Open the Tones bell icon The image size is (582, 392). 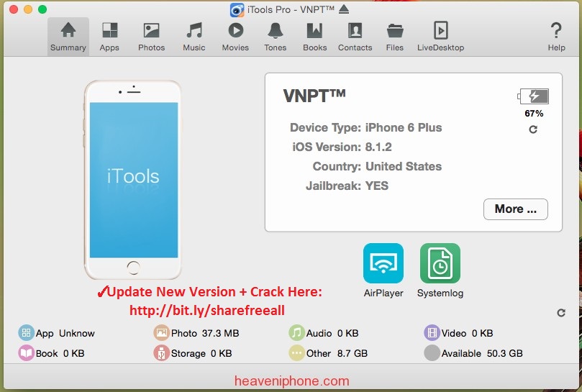(276, 30)
